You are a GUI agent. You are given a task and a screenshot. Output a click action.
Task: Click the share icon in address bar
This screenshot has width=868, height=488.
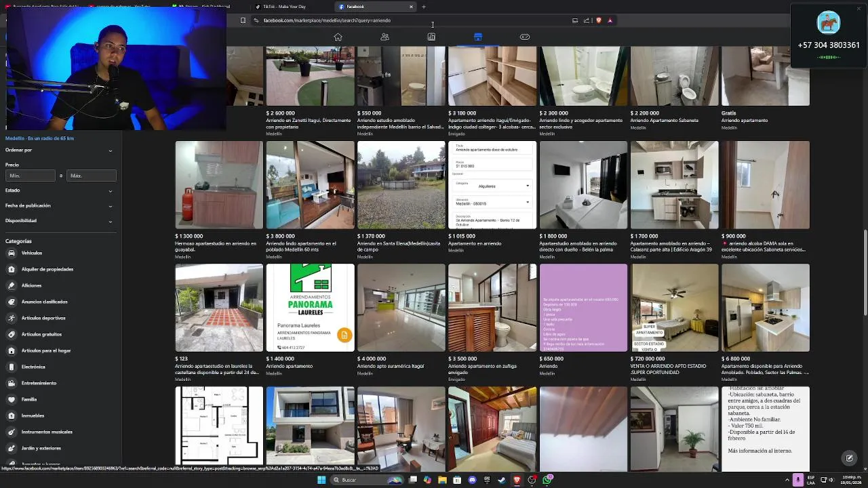pyautogui.click(x=587, y=20)
